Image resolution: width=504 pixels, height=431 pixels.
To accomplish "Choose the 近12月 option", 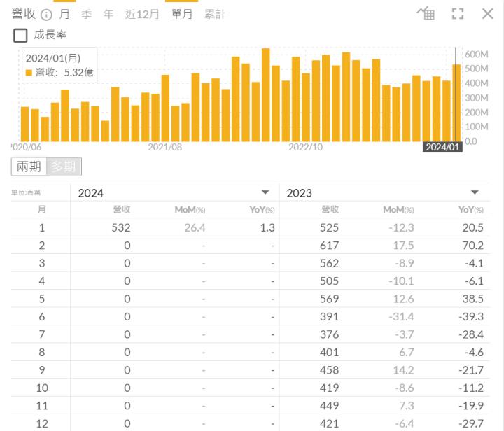I will (x=142, y=14).
